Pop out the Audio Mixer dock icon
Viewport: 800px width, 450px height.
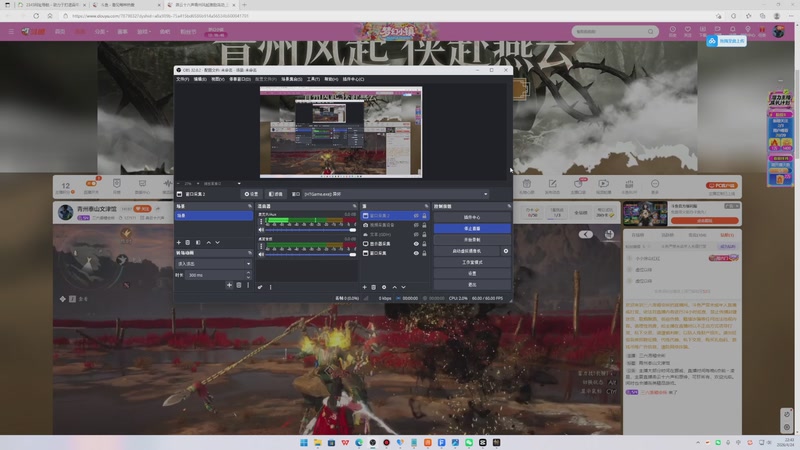(355, 206)
